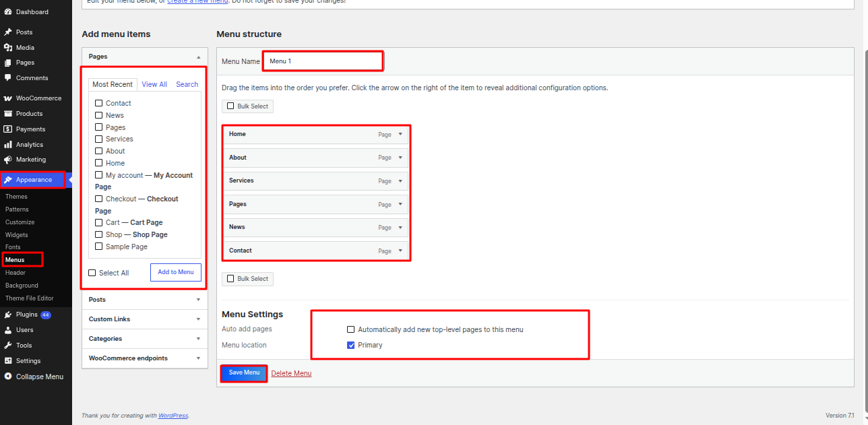Image resolution: width=868 pixels, height=425 pixels.
Task: Expand the WooCommerce endpoints panel
Action: pos(145,358)
